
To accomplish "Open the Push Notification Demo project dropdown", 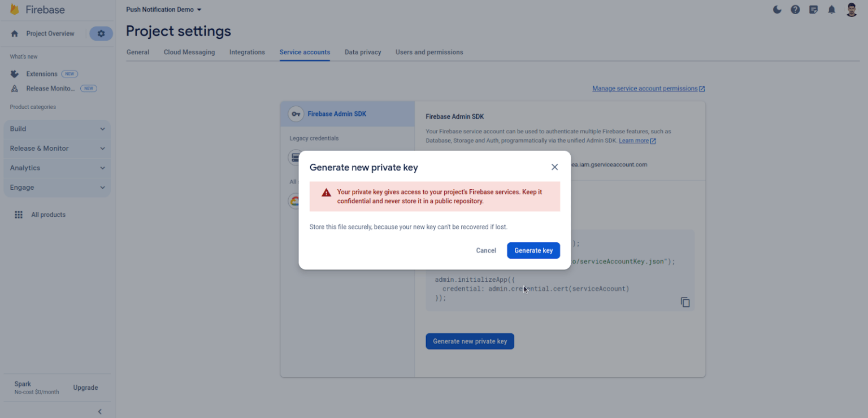I will tap(164, 10).
